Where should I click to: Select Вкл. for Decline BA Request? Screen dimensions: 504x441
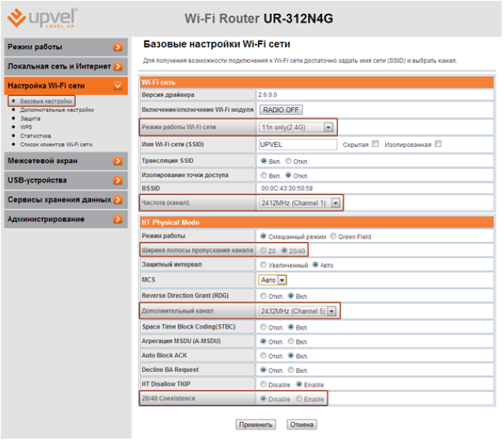[291, 370]
